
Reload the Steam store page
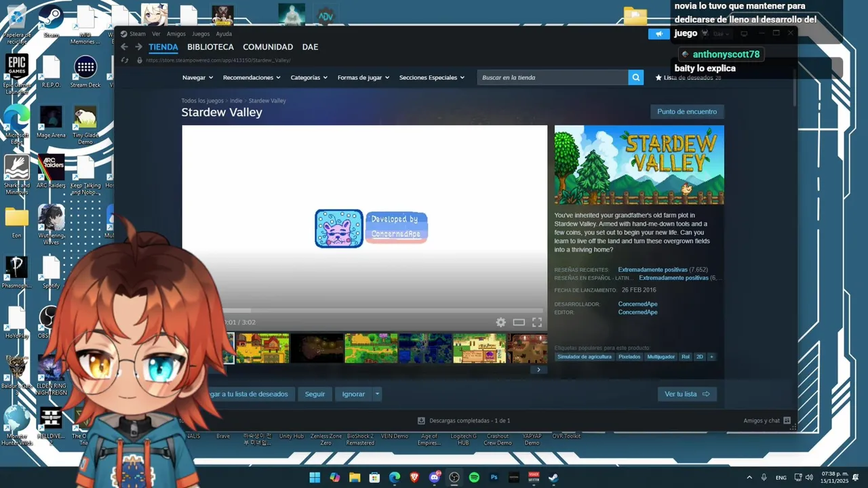(124, 60)
